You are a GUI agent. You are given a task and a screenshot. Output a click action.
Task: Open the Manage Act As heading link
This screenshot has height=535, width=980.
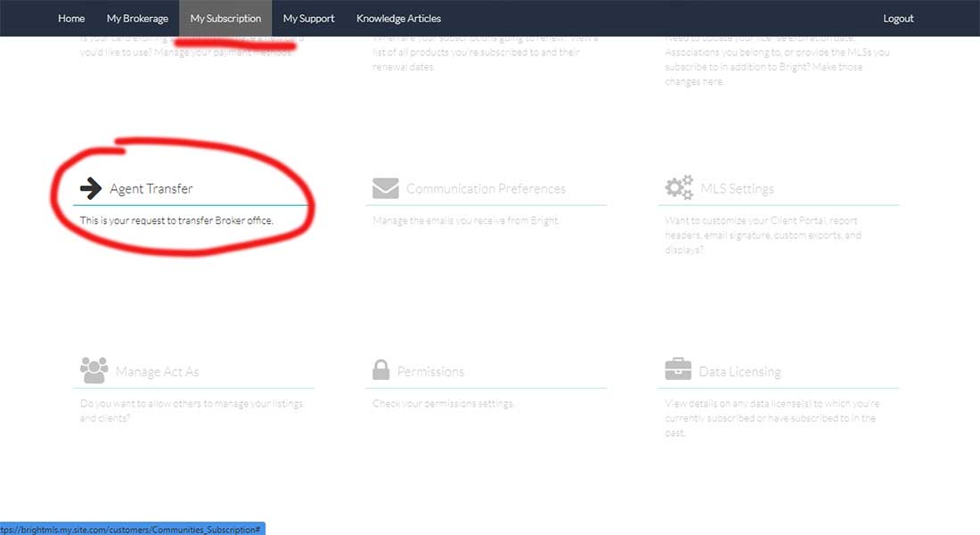pos(157,372)
